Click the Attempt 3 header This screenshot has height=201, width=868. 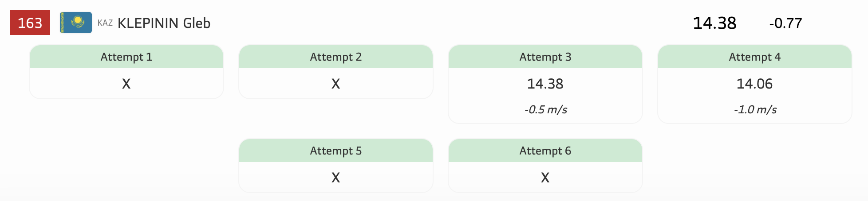click(x=545, y=57)
